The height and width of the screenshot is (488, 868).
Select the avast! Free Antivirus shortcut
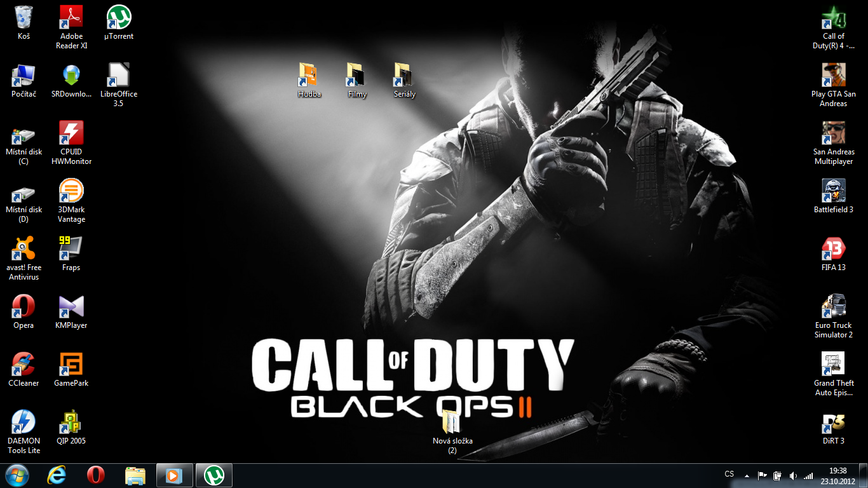pyautogui.click(x=24, y=259)
